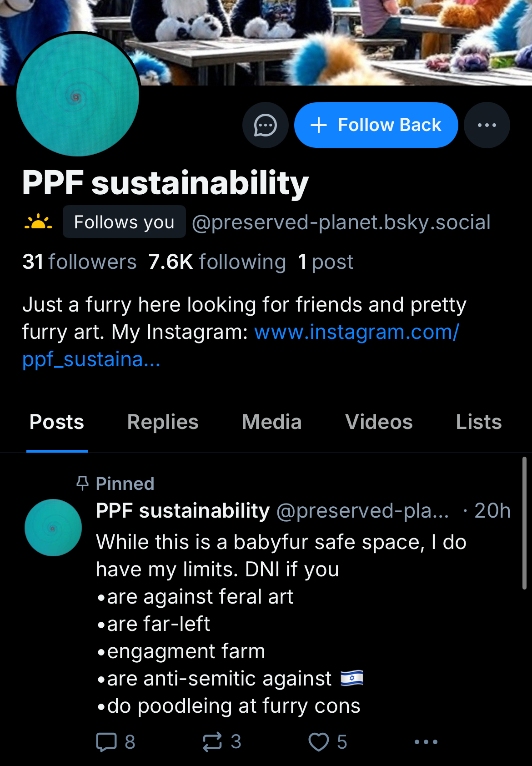The width and height of the screenshot is (532, 766).
Task: Tap the small avatar beside pinned post
Action: [53, 528]
